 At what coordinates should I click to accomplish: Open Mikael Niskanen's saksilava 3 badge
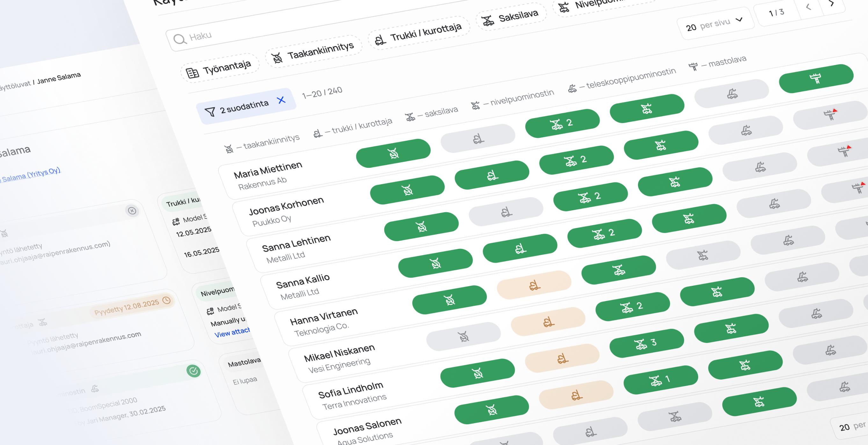tap(647, 343)
